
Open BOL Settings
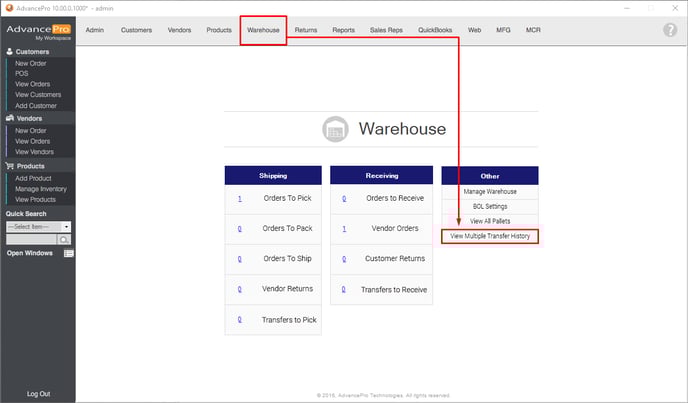coord(490,206)
